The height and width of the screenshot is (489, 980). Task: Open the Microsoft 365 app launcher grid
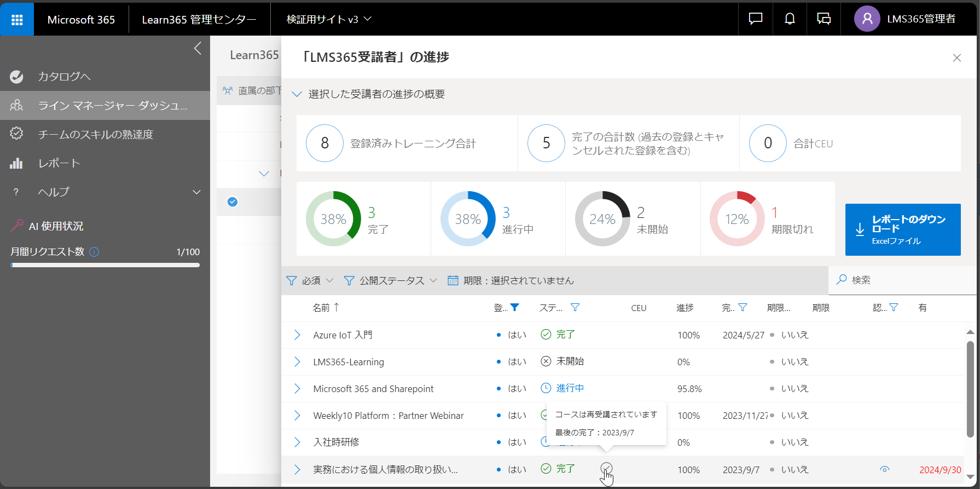(x=17, y=19)
